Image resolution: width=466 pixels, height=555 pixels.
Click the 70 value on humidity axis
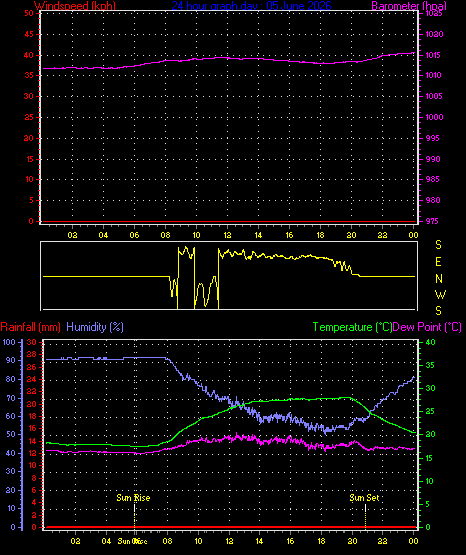(10, 398)
